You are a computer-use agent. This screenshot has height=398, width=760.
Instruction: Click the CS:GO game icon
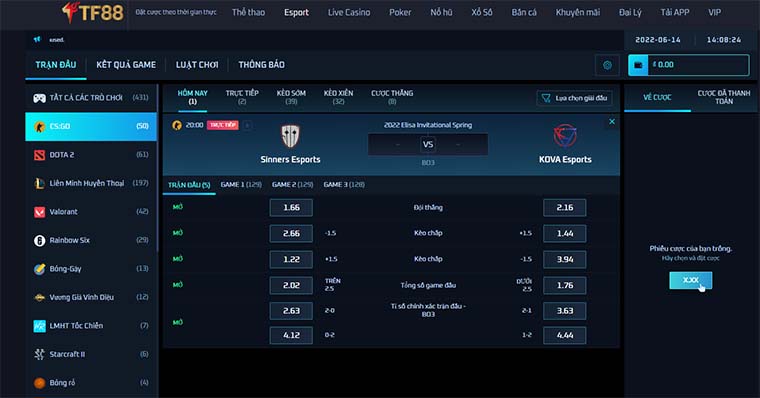click(x=39, y=127)
